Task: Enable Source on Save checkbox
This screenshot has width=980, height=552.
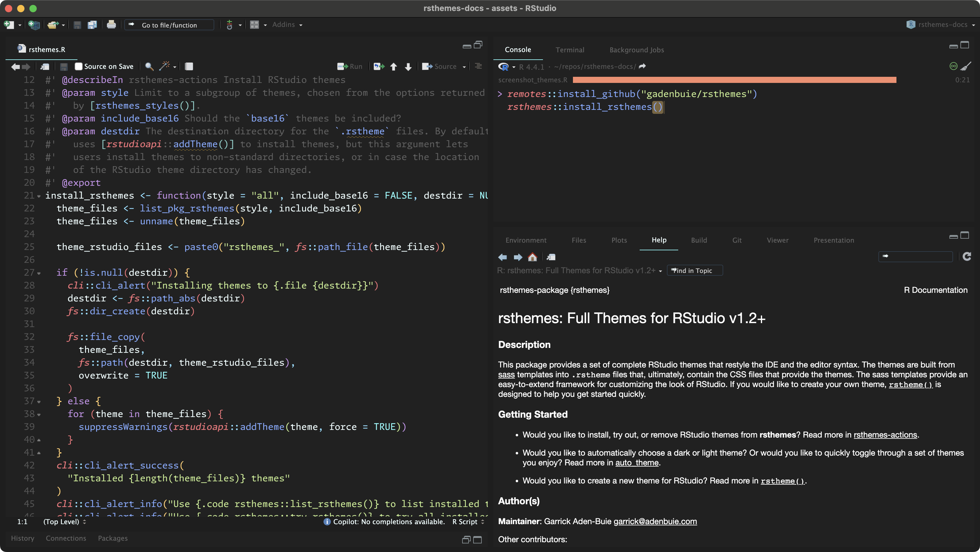Action: point(78,67)
